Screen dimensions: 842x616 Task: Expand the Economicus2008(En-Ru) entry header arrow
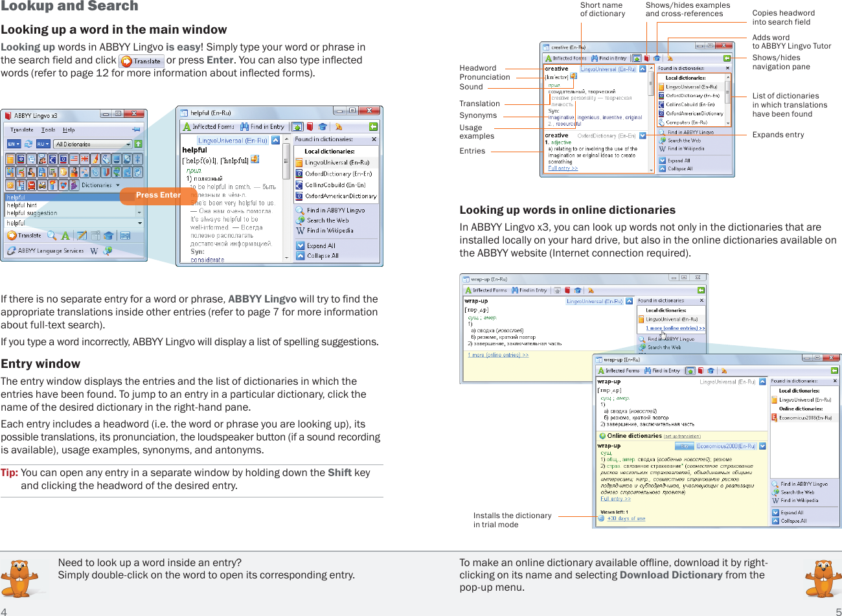tap(763, 446)
